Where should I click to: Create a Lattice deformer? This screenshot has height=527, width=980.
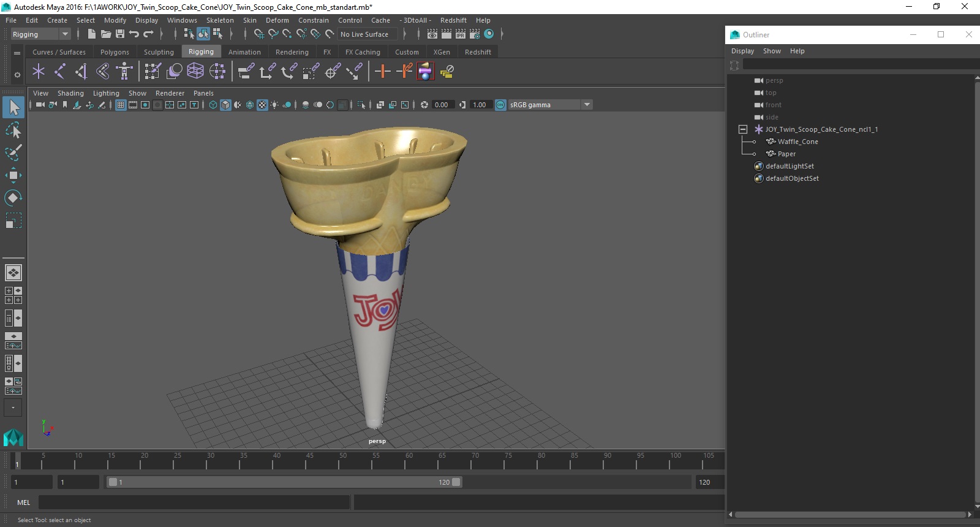tap(195, 72)
